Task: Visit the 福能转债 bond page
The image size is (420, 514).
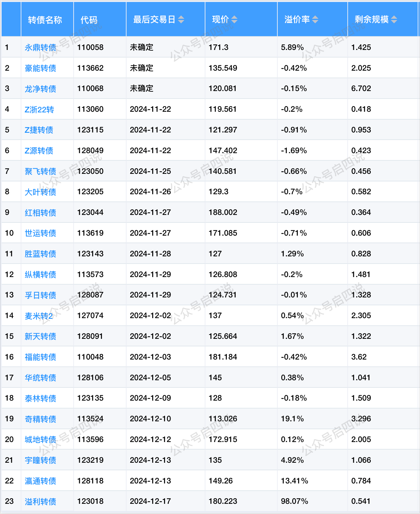Action: [x=40, y=357]
